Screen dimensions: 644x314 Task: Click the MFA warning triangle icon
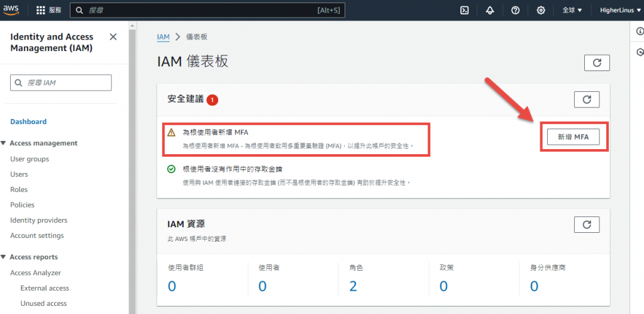pyautogui.click(x=171, y=132)
